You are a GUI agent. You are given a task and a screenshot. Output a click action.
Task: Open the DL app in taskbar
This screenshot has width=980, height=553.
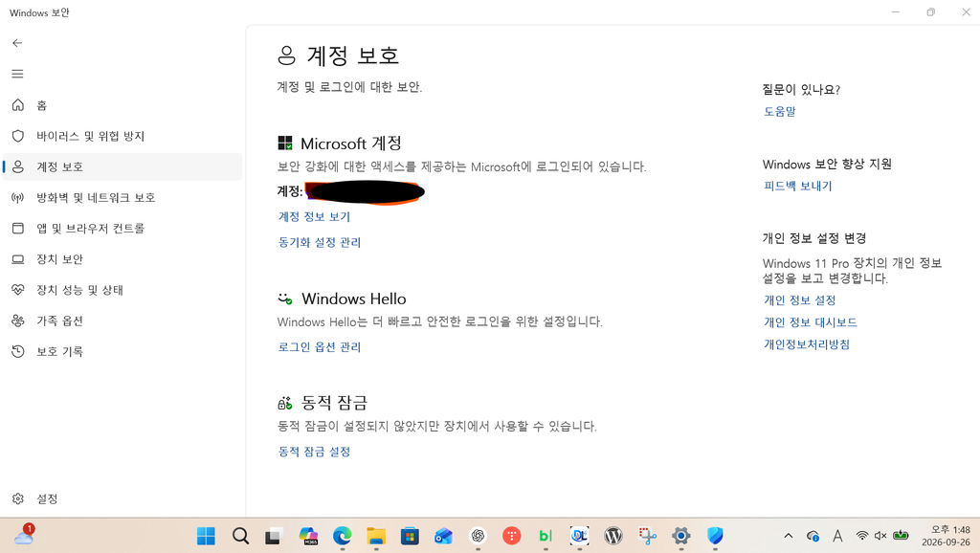579,536
